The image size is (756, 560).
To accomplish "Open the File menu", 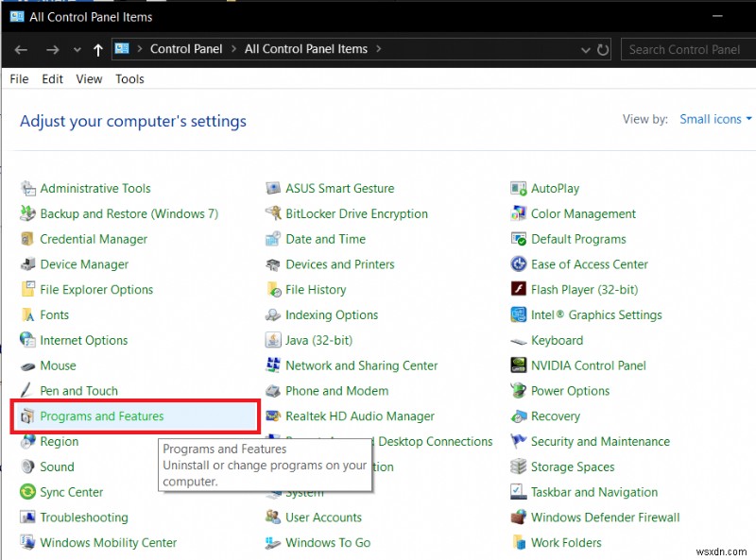I will [18, 78].
